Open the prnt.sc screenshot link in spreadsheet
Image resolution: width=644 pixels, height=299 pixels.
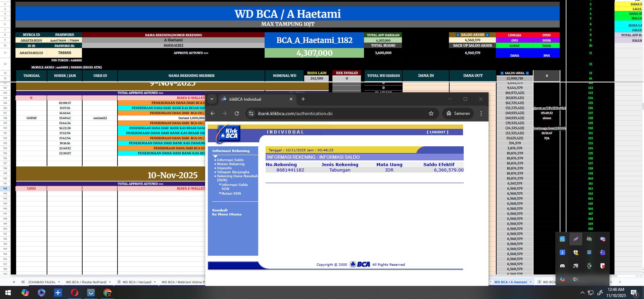tap(550, 108)
